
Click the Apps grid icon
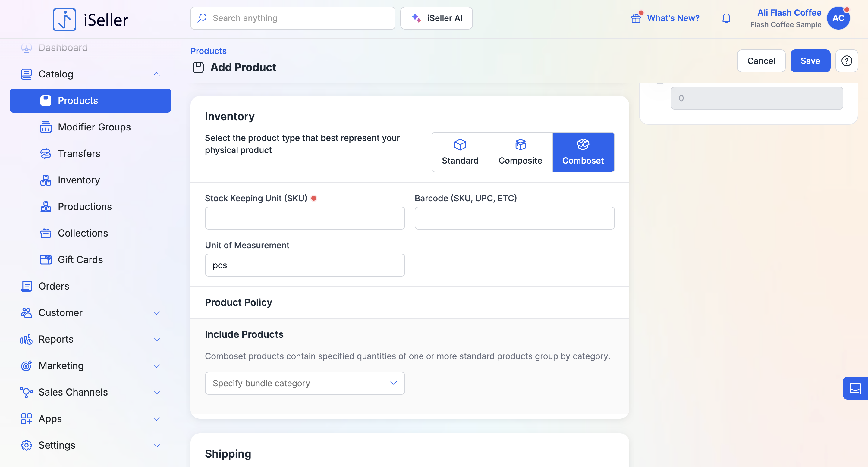(26, 419)
